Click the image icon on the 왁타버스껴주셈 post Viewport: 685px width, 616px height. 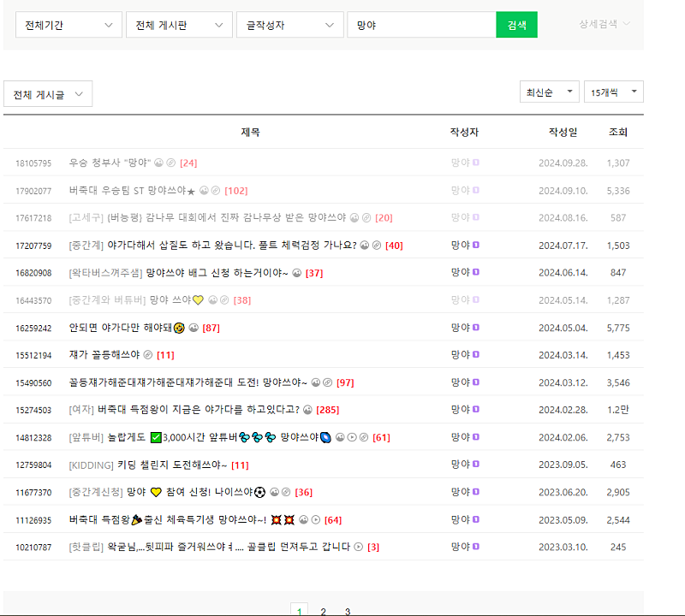pyautogui.click(x=296, y=273)
